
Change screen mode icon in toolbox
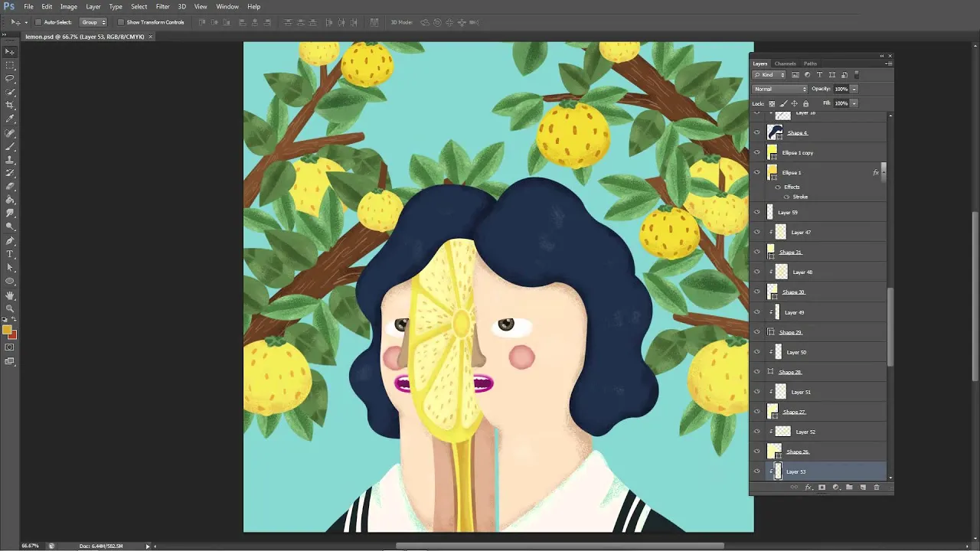[10, 361]
